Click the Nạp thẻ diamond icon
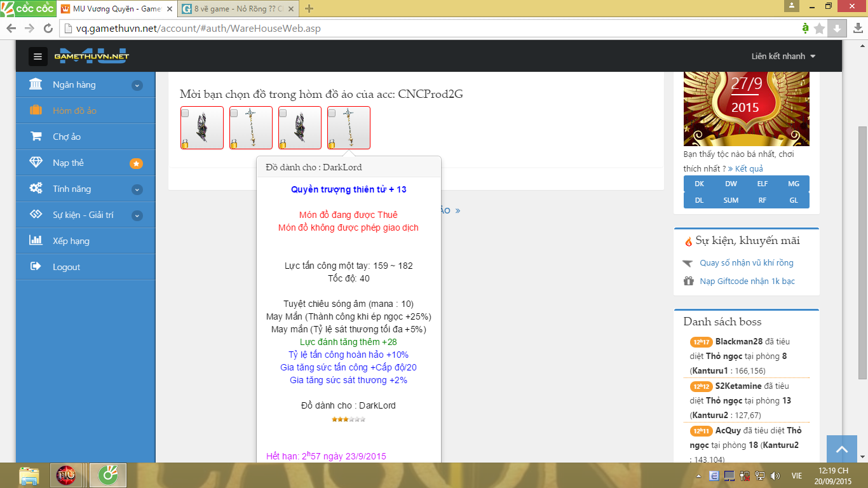 (x=36, y=163)
